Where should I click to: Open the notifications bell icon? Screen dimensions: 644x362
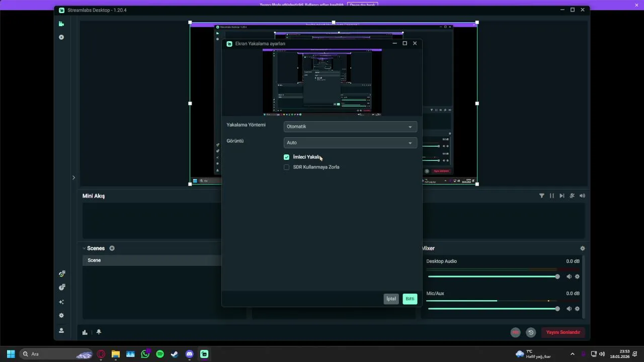(x=99, y=332)
